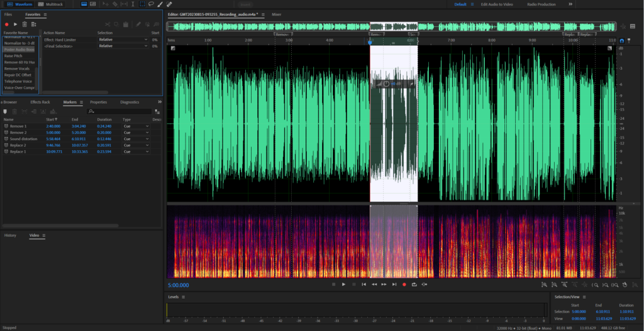Click the Loop Playback icon
This screenshot has width=644, height=331.
pyautogui.click(x=414, y=285)
